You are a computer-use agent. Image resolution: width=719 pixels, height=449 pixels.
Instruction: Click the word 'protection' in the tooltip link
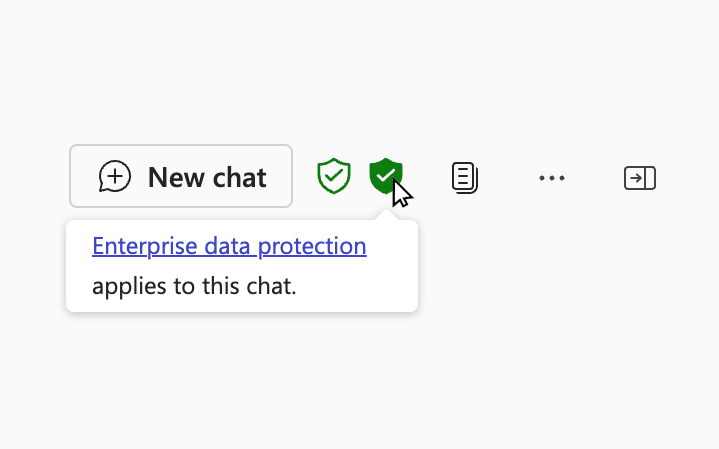point(312,247)
